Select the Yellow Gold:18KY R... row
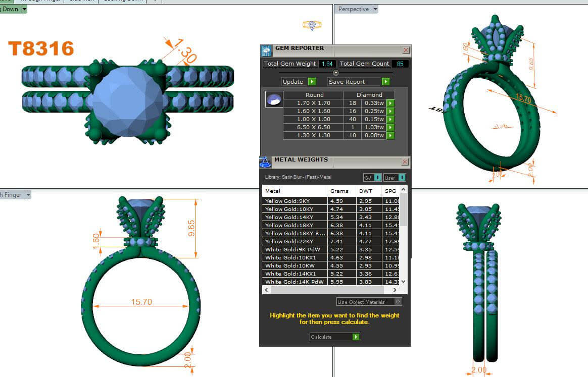The width and height of the screenshot is (588, 377). [x=330, y=233]
